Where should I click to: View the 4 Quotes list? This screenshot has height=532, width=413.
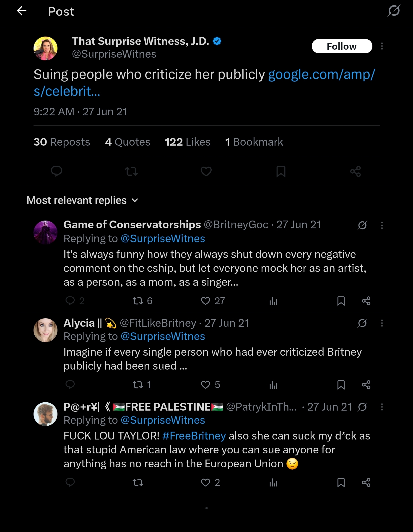point(127,142)
